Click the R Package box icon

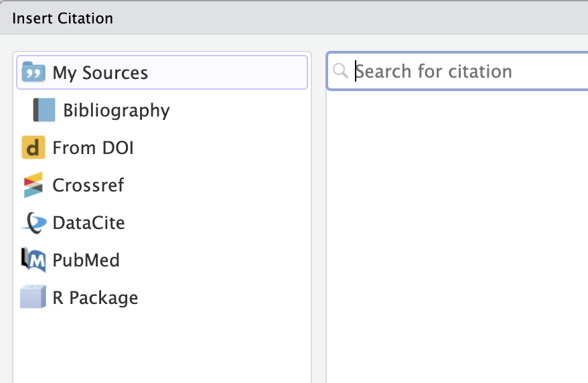pyautogui.click(x=33, y=297)
